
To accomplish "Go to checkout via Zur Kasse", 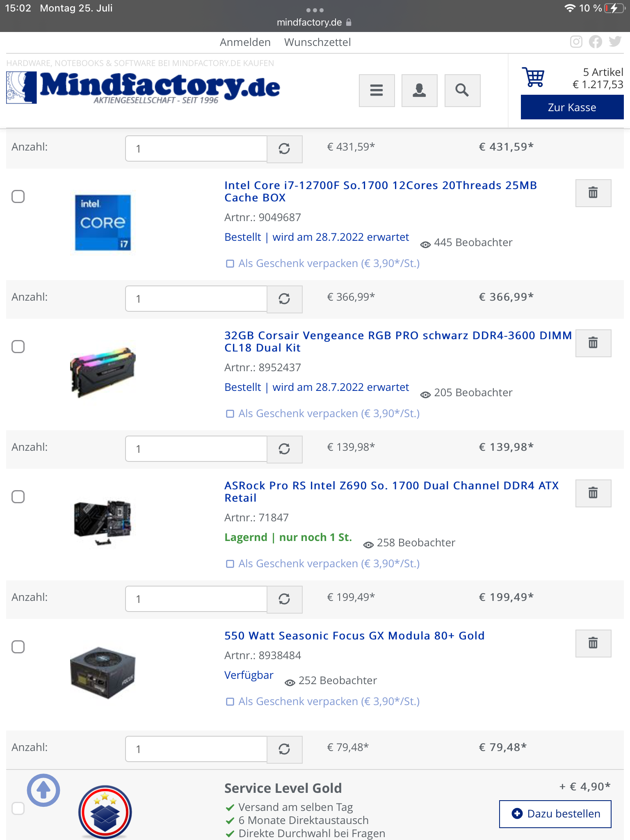I will coord(572,107).
